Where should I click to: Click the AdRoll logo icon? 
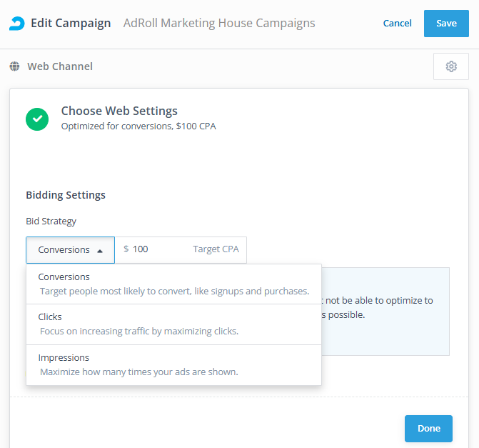point(16,23)
